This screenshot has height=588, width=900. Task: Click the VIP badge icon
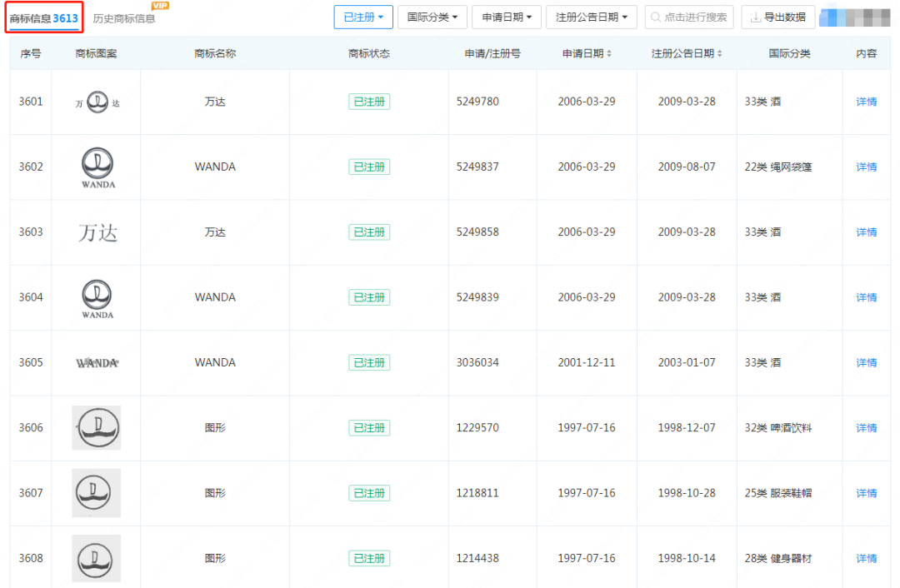point(160,6)
